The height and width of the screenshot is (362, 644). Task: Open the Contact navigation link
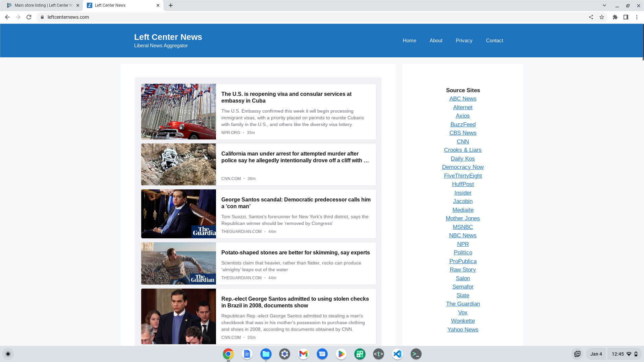pyautogui.click(x=494, y=41)
